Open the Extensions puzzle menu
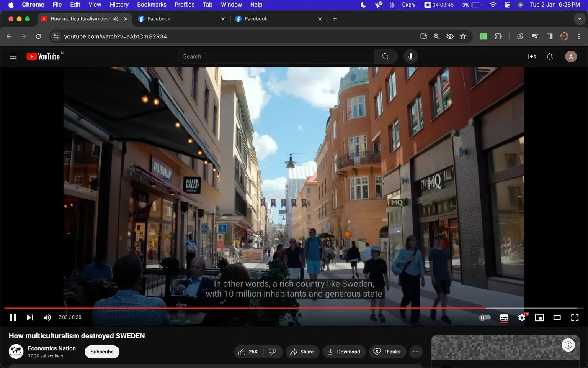 [x=498, y=36]
